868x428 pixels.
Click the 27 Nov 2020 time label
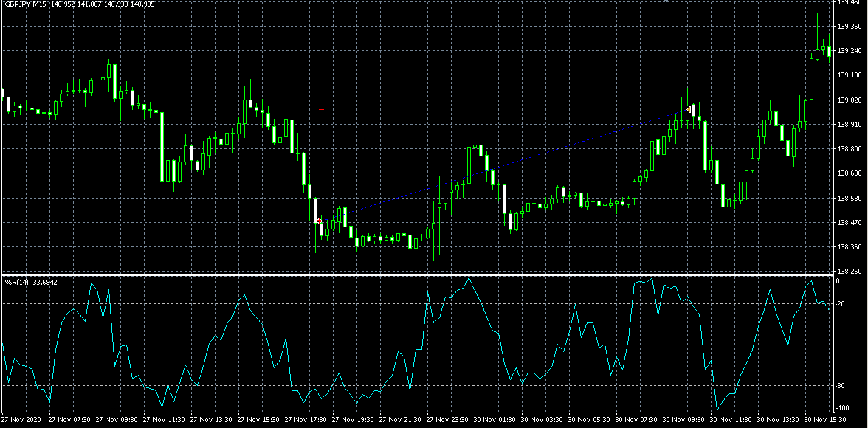click(21, 420)
